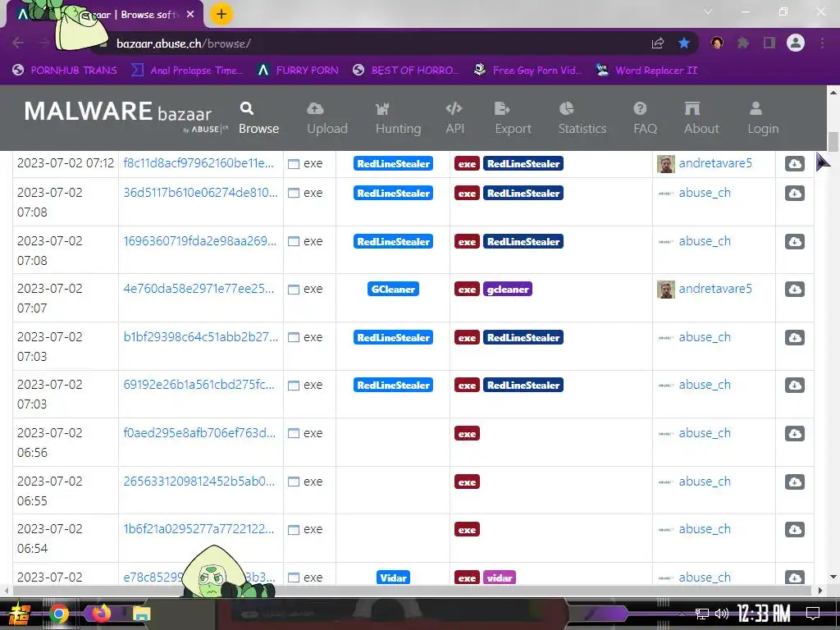The height and width of the screenshot is (630, 840).
Task: Download sample f0aed295e8afb706ef763d
Action: coord(794,433)
